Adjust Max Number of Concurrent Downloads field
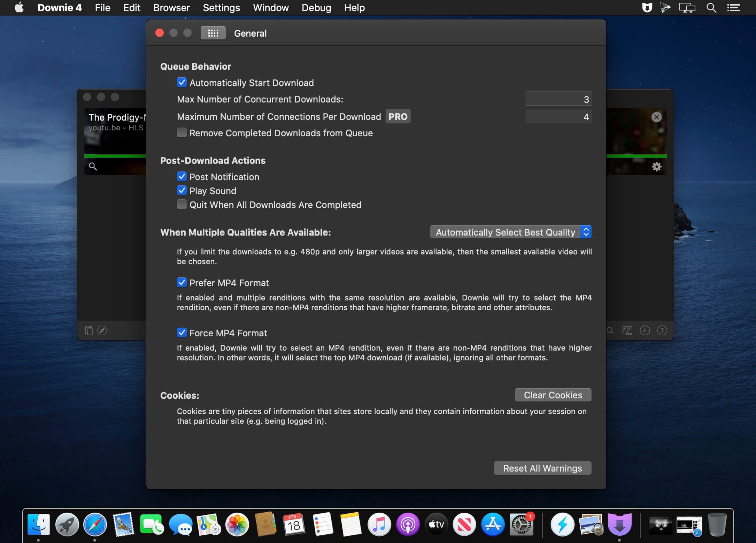Viewport: 756px width, 543px height. click(x=558, y=99)
